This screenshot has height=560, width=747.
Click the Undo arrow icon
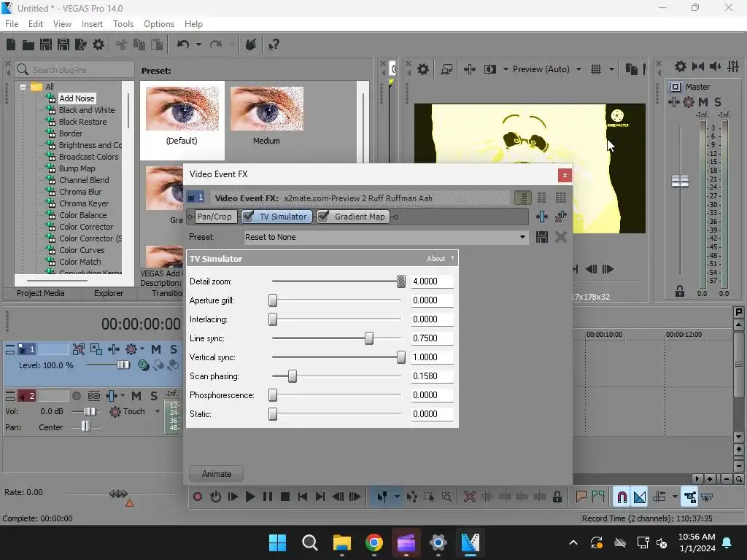point(183,44)
